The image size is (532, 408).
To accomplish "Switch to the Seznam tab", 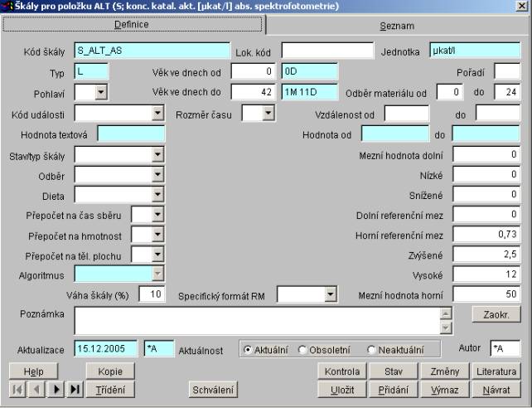I will [x=397, y=26].
